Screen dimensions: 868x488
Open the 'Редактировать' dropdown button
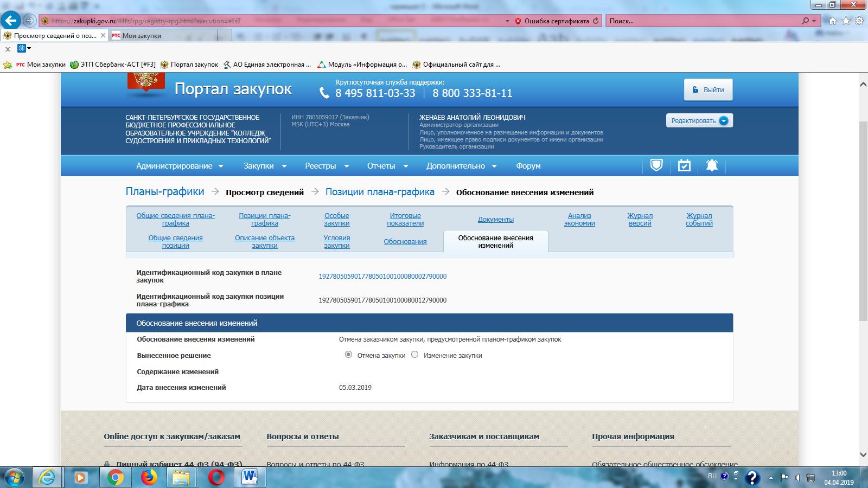[x=699, y=120]
